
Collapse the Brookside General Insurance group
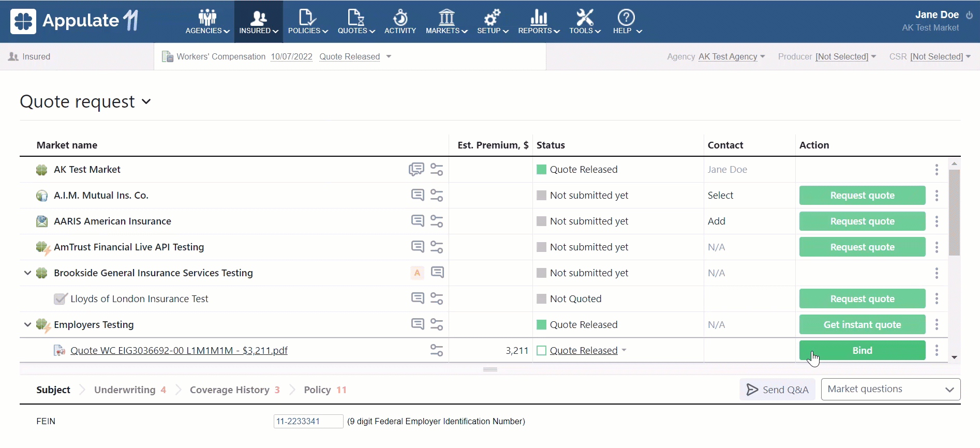(x=27, y=273)
